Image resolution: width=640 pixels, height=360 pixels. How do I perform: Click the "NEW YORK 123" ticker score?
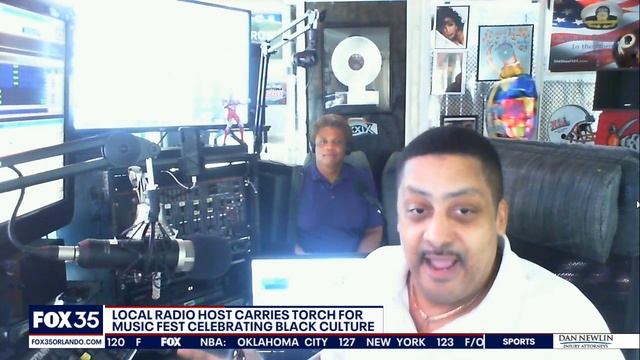click(410, 342)
